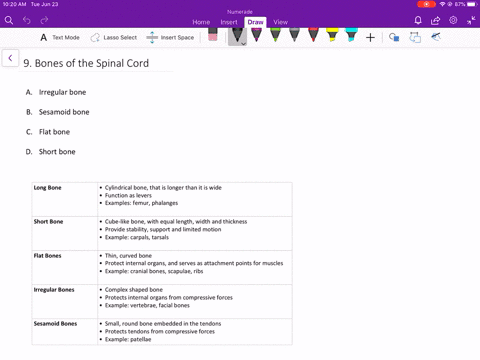
Task: Open the search magnifier icon
Action: pos(9,21)
